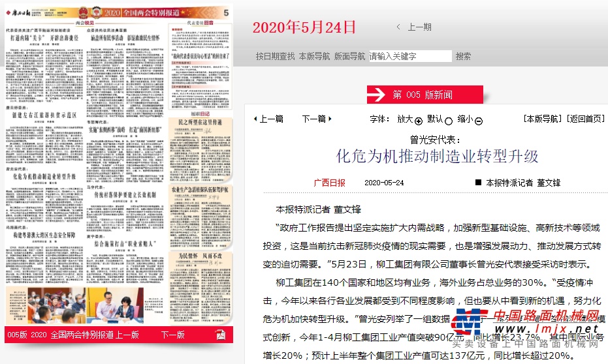Image resolution: width=608 pixels, height=364 pixels.
Task: Go to next page 下一版
Action: [173, 335]
